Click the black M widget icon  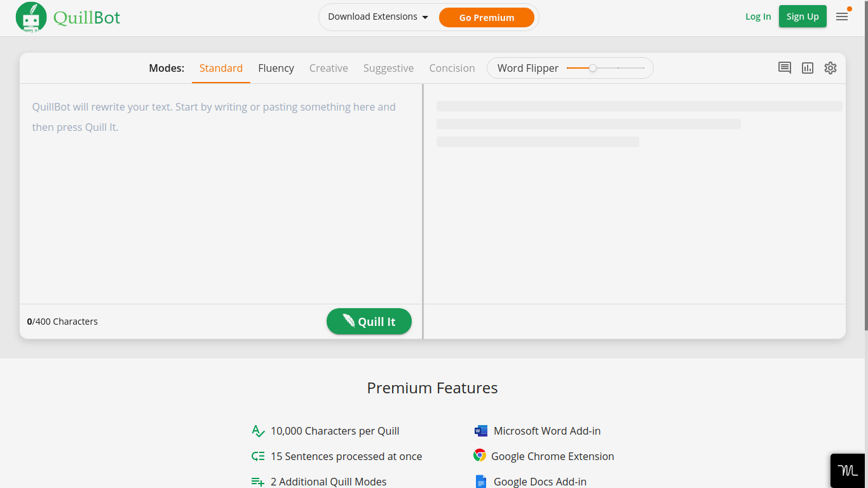point(848,471)
